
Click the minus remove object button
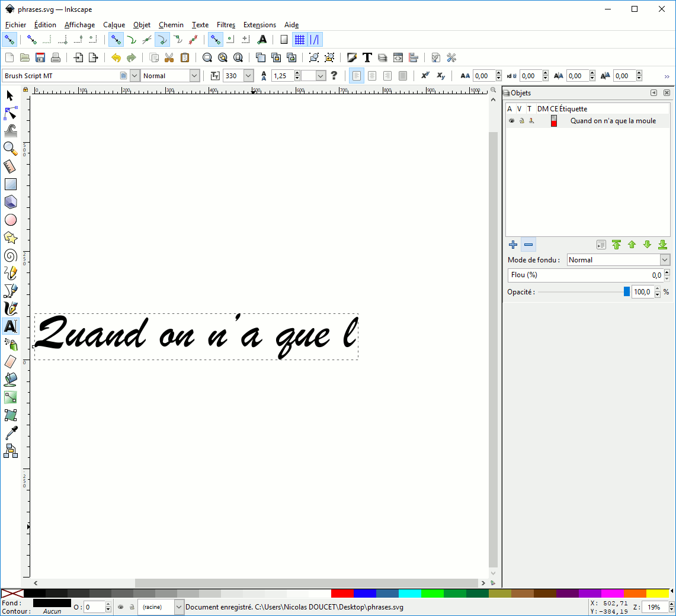pyautogui.click(x=528, y=245)
